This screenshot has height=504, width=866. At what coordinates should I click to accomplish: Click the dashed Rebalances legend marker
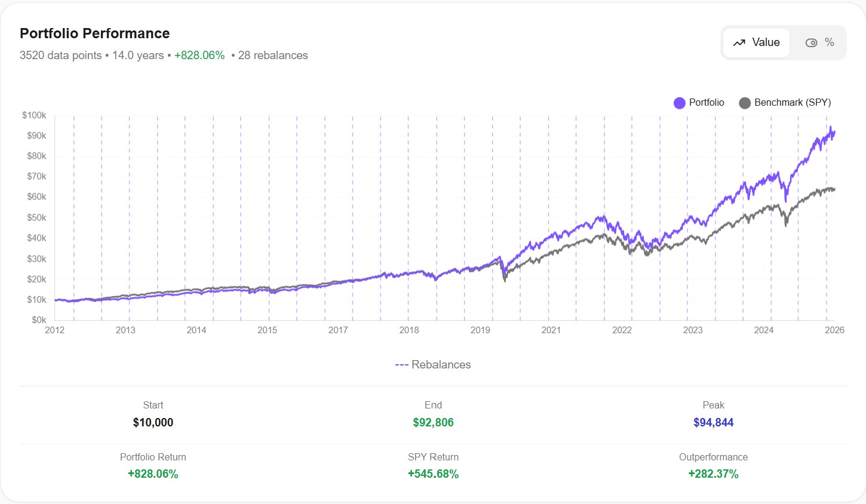coord(401,364)
